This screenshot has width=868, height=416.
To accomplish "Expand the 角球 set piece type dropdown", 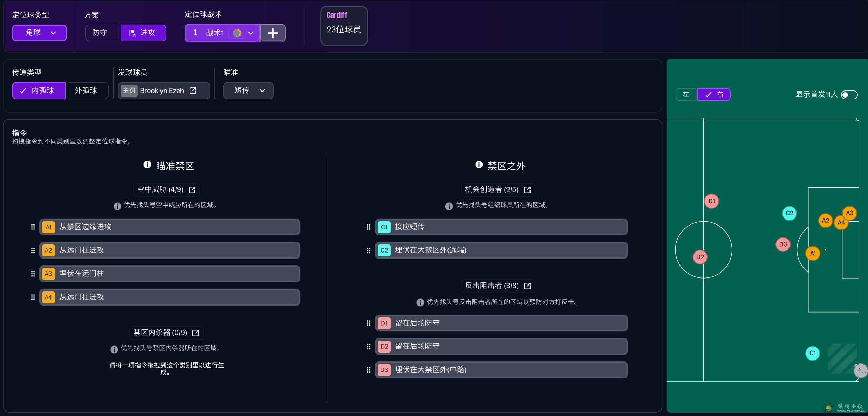I will point(39,33).
